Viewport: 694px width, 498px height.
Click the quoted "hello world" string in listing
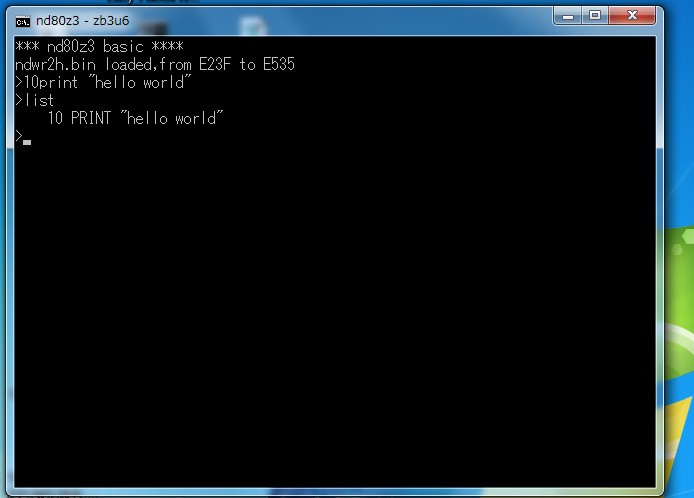point(172,118)
